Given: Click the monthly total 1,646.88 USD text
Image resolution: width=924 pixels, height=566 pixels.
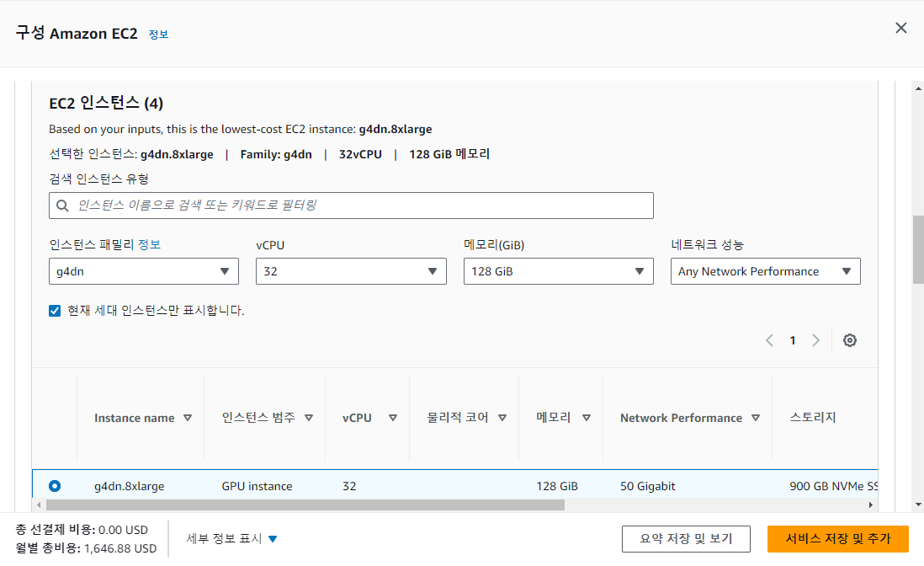Looking at the screenshot, I should pos(120,548).
